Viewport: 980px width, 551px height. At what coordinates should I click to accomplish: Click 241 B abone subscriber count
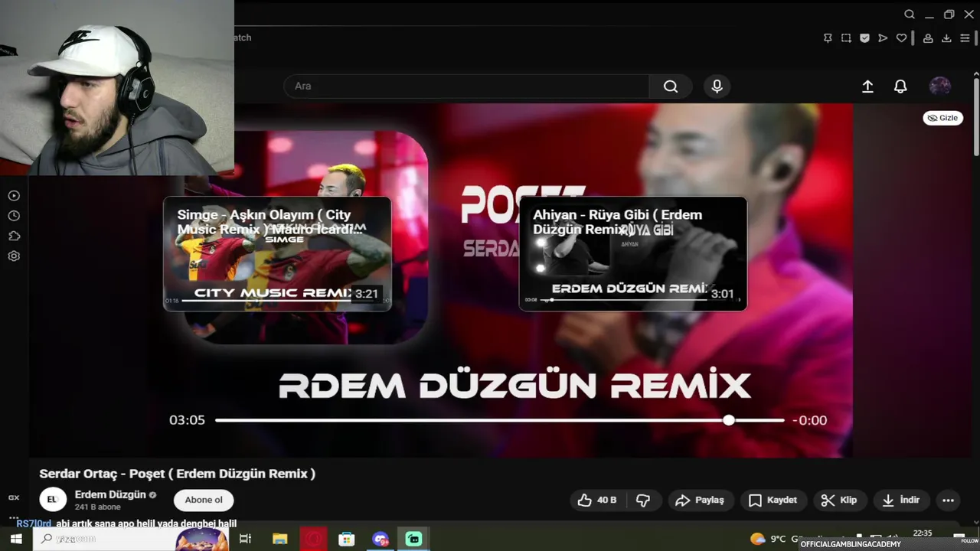point(98,507)
